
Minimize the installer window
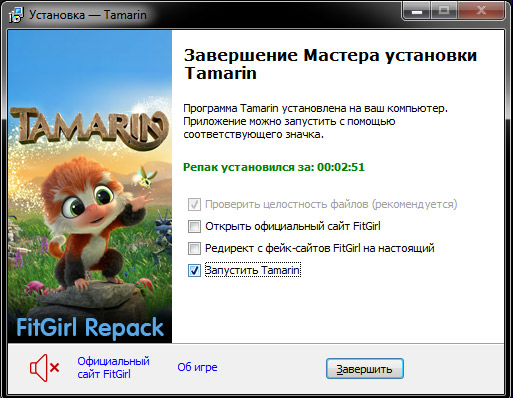coord(417,12)
